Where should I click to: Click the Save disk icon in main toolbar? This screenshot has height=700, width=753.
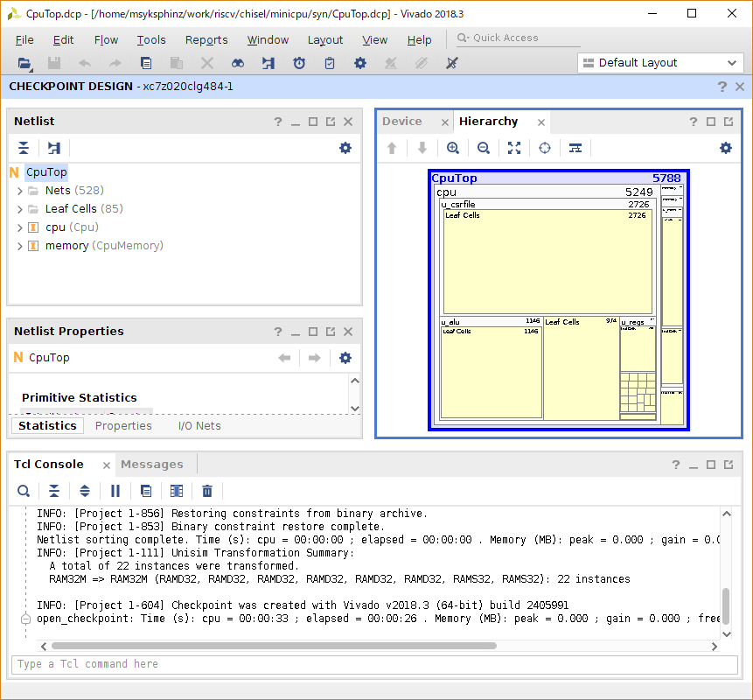pos(54,63)
